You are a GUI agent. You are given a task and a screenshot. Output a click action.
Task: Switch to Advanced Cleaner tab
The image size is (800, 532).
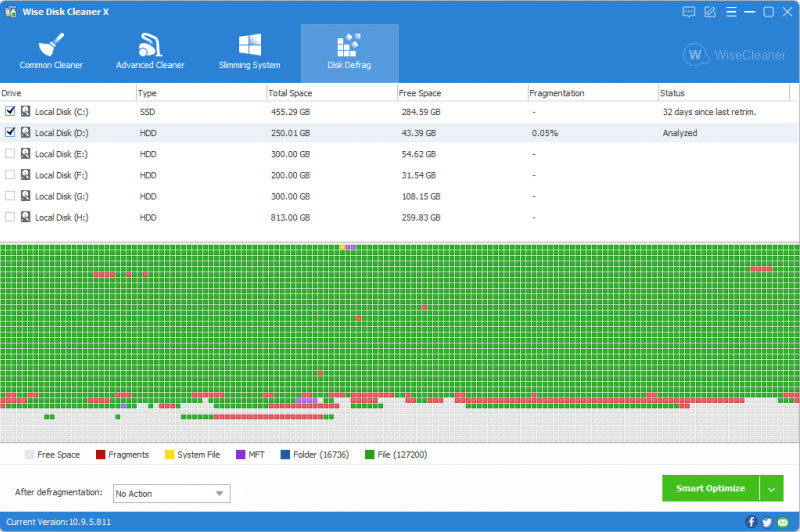[x=150, y=53]
